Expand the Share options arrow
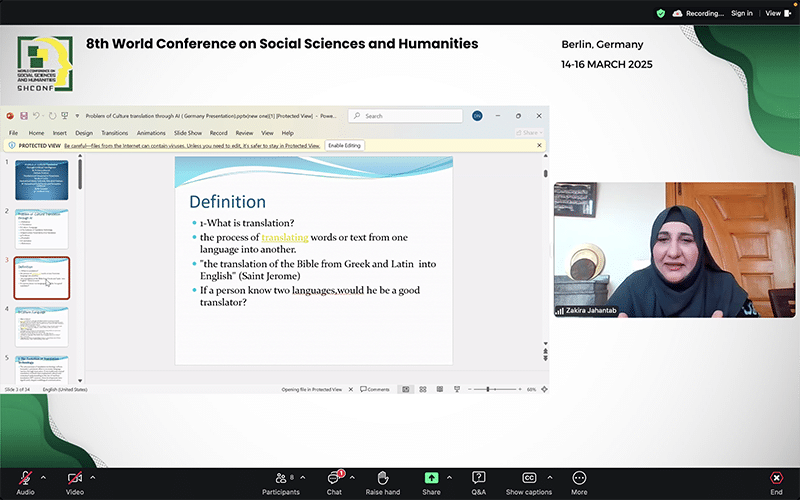The height and width of the screenshot is (500, 800). click(449, 476)
